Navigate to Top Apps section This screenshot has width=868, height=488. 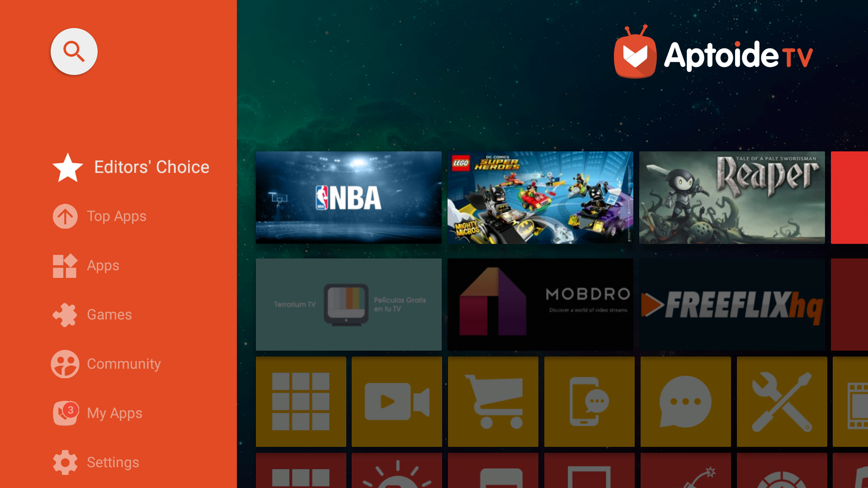click(116, 216)
